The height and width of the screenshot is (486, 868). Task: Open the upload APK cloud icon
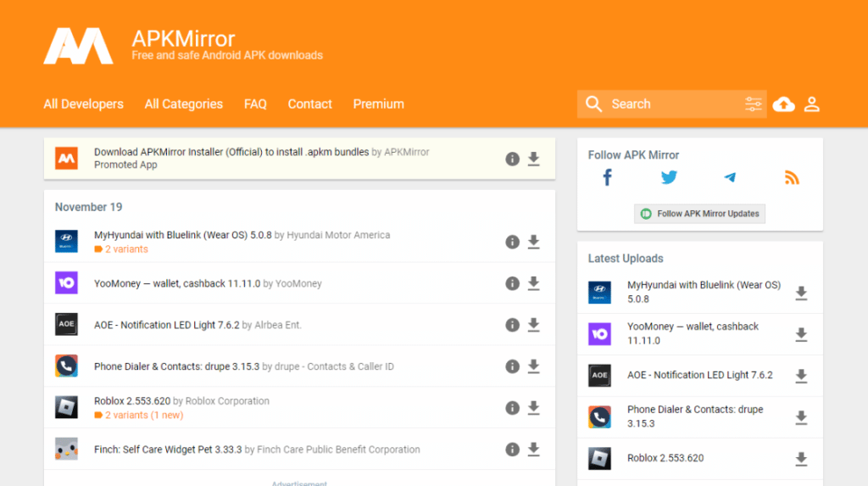pyautogui.click(x=784, y=104)
